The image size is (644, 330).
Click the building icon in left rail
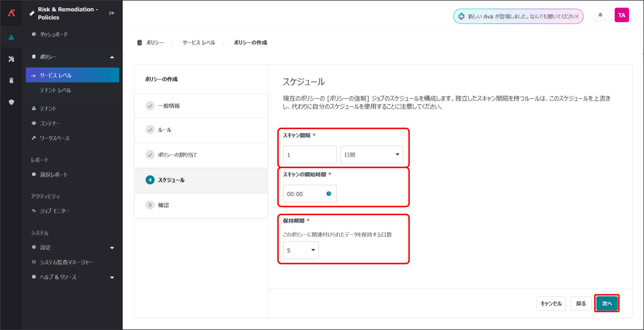[11, 80]
